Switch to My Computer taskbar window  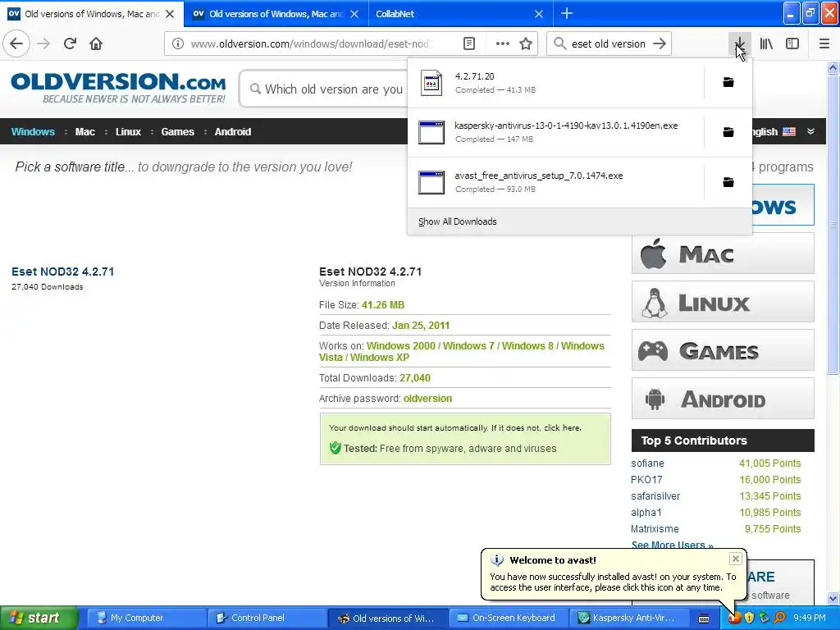pos(144,618)
